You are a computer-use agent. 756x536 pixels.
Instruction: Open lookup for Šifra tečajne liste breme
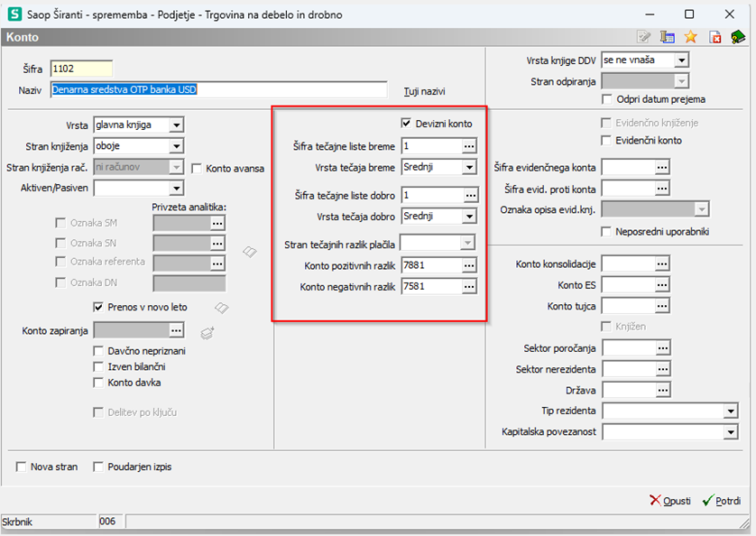click(x=469, y=146)
